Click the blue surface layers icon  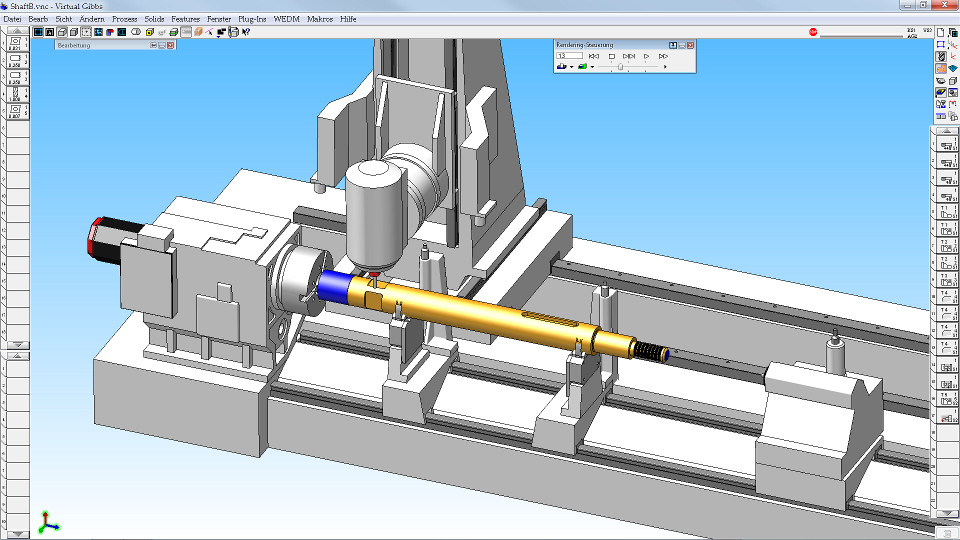click(x=953, y=69)
